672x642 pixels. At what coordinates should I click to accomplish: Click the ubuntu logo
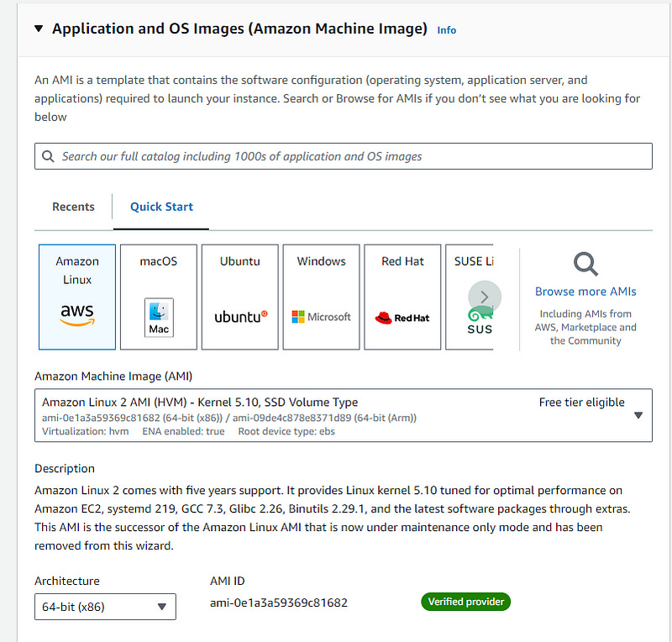pyautogui.click(x=241, y=317)
